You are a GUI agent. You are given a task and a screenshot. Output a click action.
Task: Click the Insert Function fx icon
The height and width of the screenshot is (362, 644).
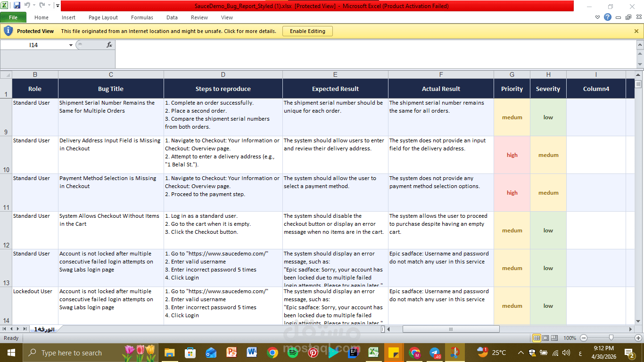(x=109, y=45)
